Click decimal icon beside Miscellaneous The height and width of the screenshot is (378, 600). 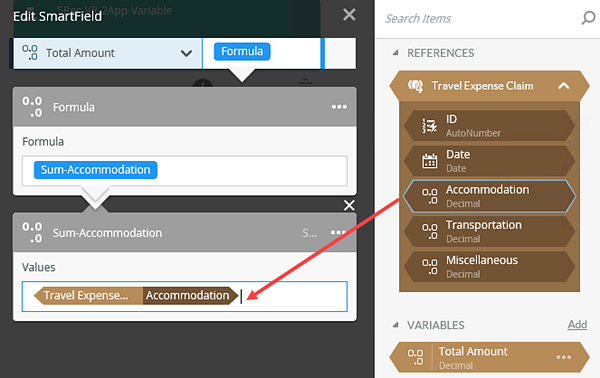(430, 267)
